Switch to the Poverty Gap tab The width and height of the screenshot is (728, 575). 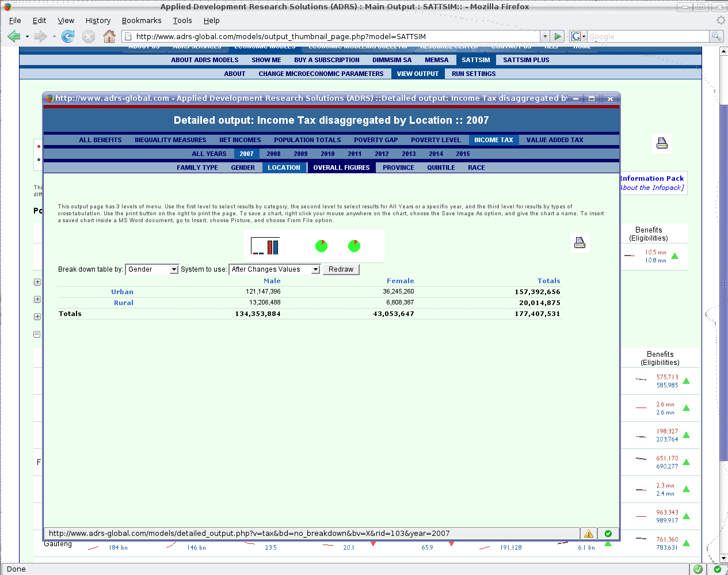(376, 140)
